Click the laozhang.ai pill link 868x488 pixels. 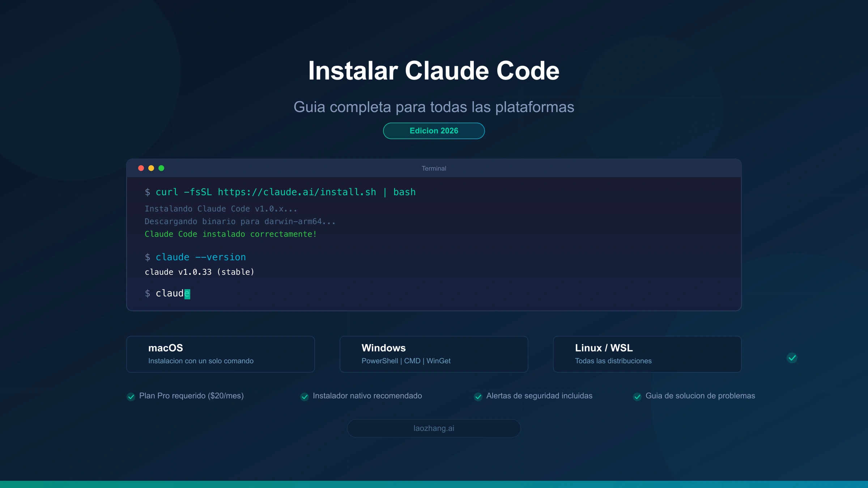[x=434, y=428]
